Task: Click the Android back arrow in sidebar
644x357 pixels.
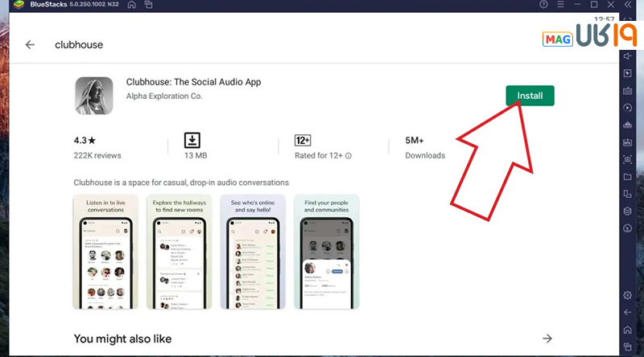Action: coord(627,312)
